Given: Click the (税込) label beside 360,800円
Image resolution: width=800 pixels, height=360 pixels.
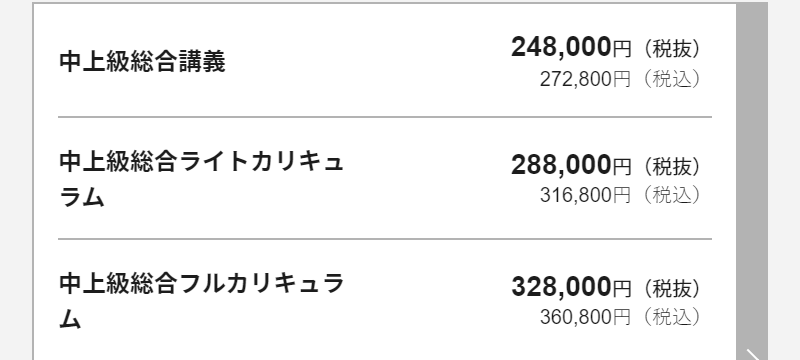Looking at the screenshot, I should (671, 317).
